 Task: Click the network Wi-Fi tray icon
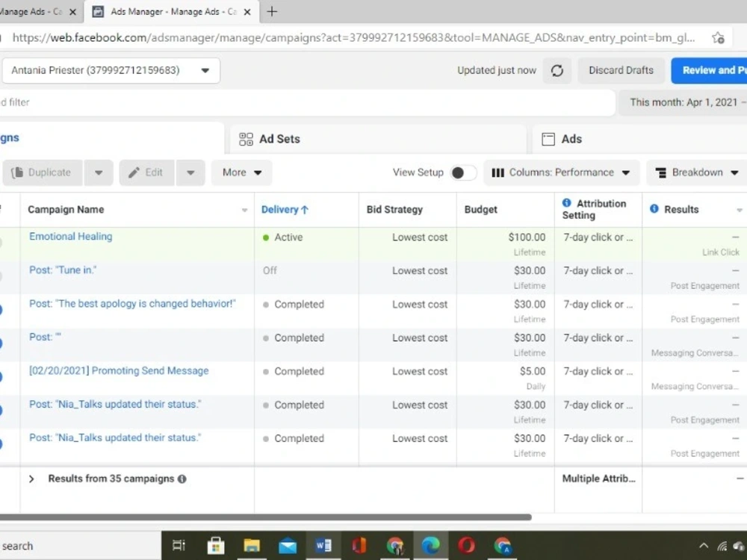click(722, 546)
